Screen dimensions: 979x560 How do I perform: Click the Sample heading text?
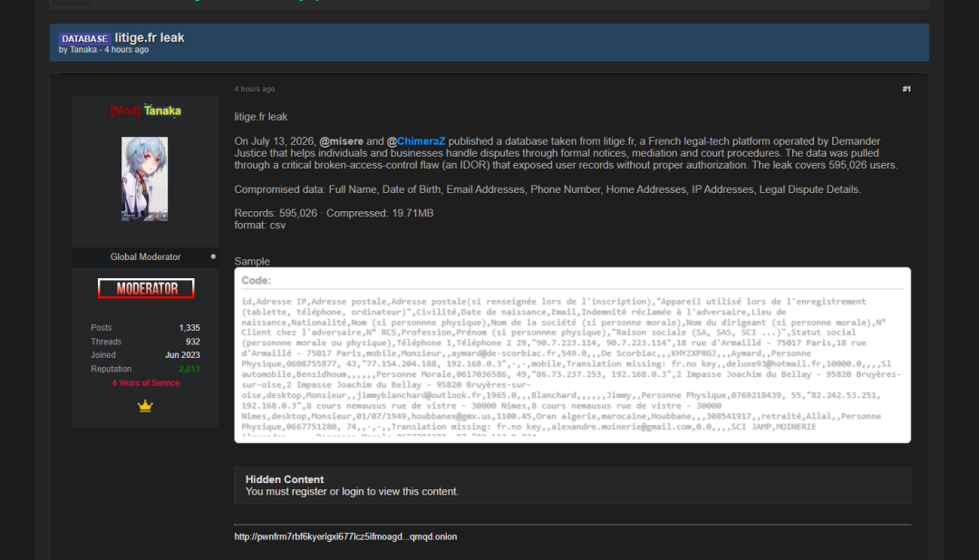coord(252,262)
